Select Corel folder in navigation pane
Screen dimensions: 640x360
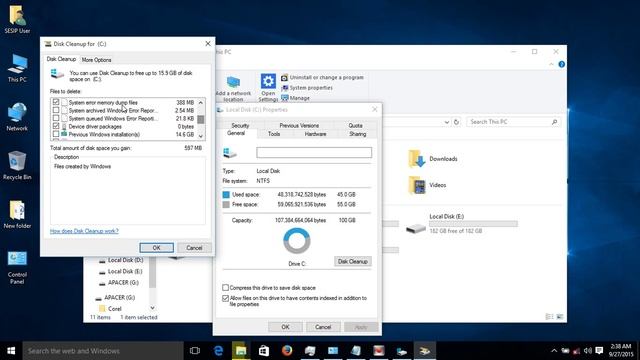pyautogui.click(x=111, y=309)
